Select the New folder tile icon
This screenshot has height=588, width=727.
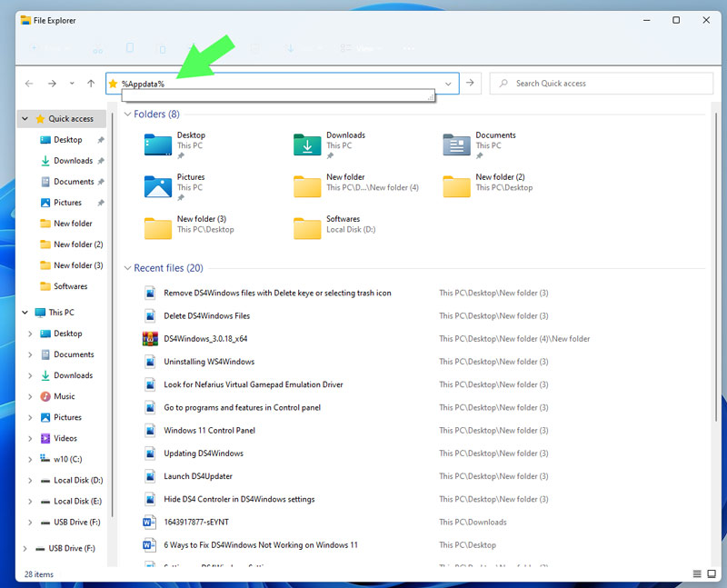307,186
